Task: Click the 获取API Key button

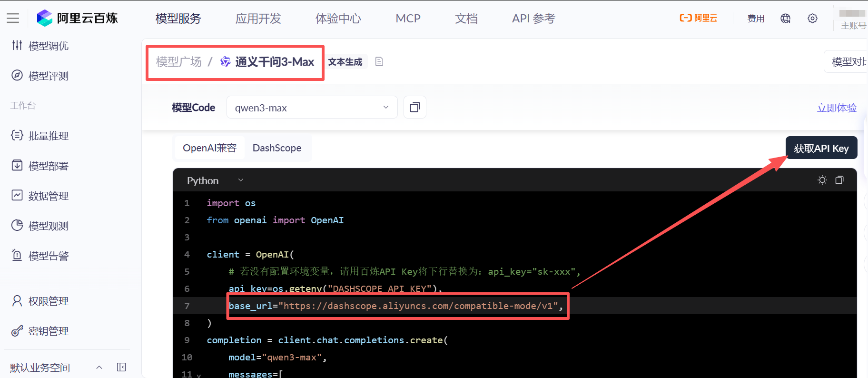Action: [821, 148]
